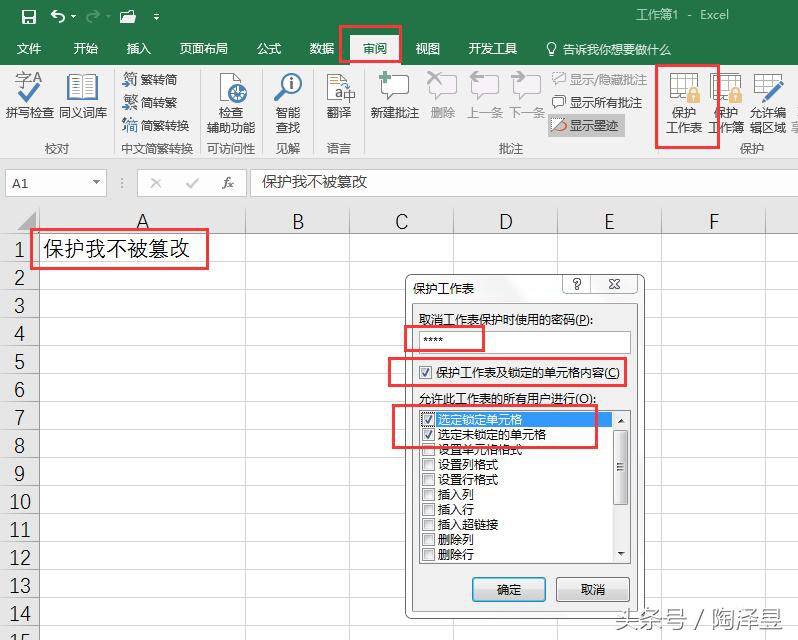The image size is (798, 640).
Task: Switch to the 开发工具 tab
Action: tap(493, 49)
